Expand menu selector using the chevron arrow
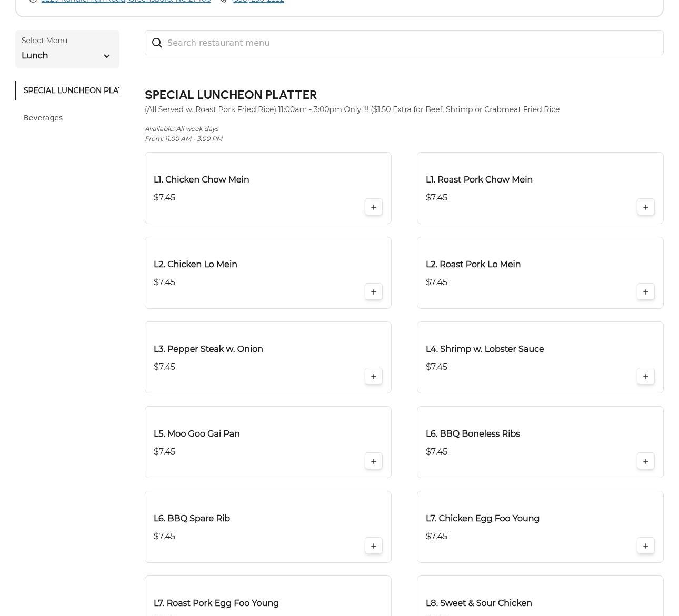 107,56
